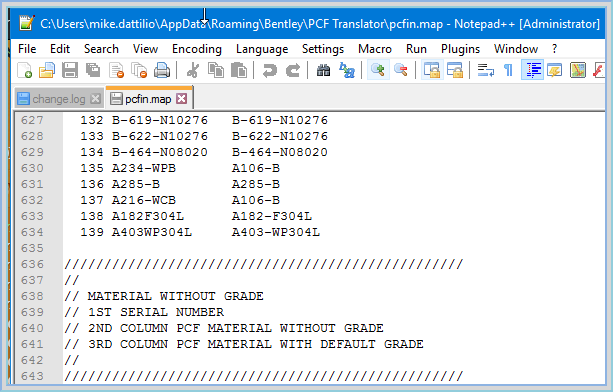The image size is (613, 392).
Task: Open the Language menu
Action: pyautogui.click(x=262, y=49)
